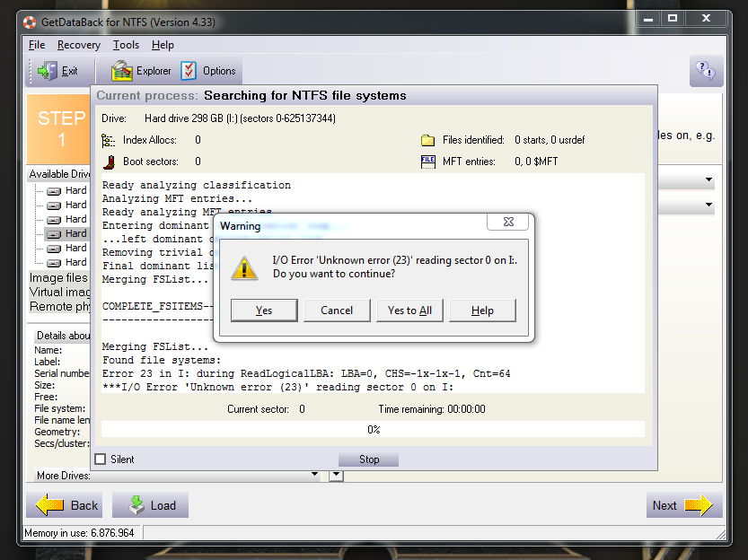The height and width of the screenshot is (560, 748).
Task: Click the Virtual images entry
Action: click(59, 292)
